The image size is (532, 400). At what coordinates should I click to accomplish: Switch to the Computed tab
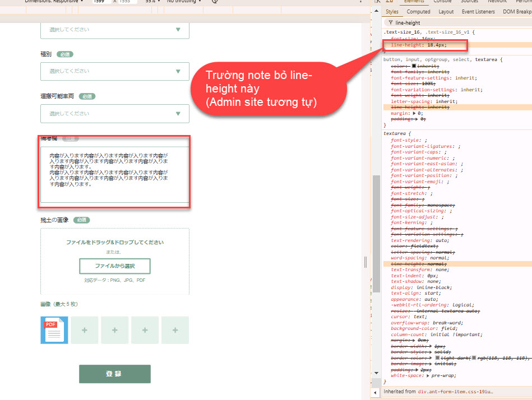click(x=418, y=12)
